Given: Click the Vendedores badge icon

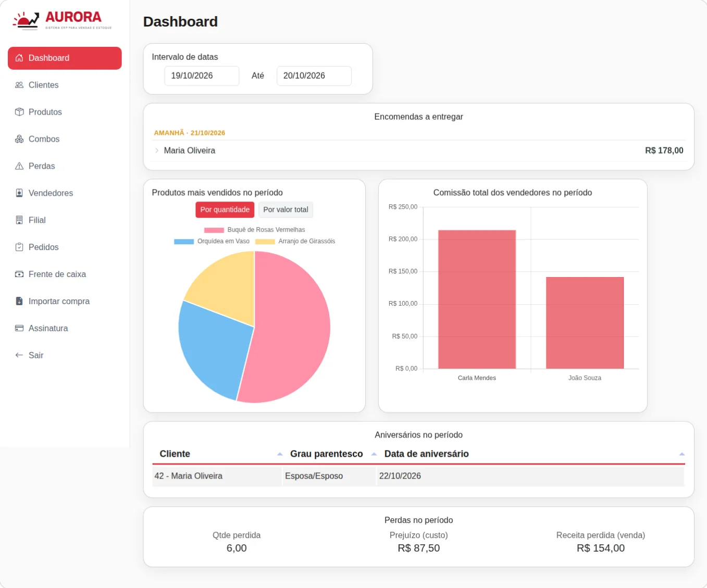Looking at the screenshot, I should (19, 193).
